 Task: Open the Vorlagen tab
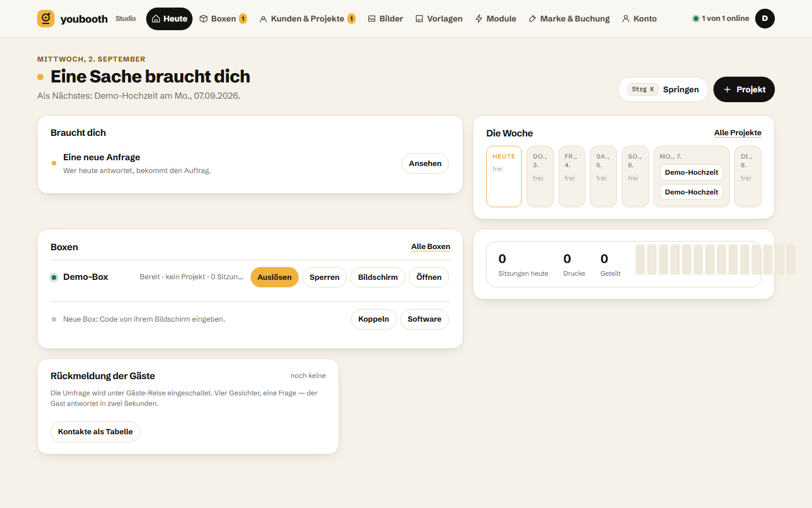tap(439, 19)
